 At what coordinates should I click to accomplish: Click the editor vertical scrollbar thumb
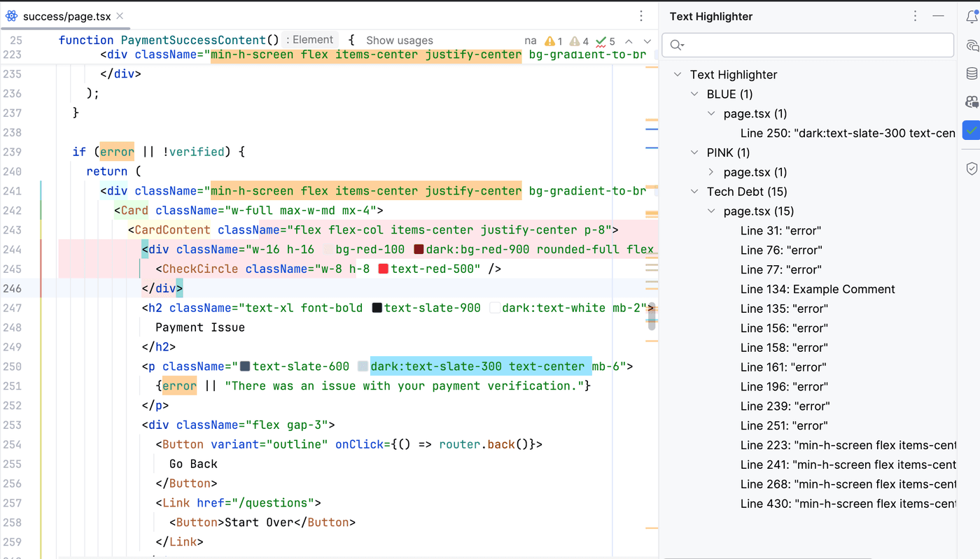click(x=652, y=316)
